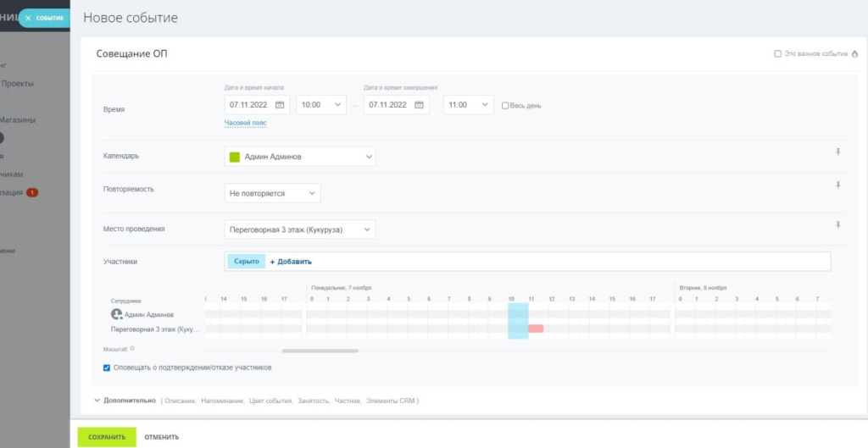Screen dimensions: 868x448
Task: Click the Админ Админов avatar icon in the planner
Action: [x=117, y=314]
